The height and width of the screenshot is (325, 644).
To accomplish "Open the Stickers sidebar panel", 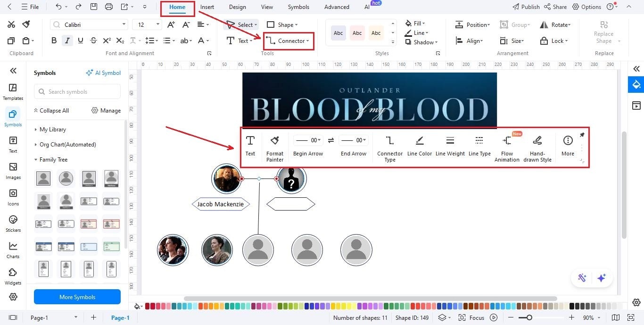I will [x=13, y=223].
